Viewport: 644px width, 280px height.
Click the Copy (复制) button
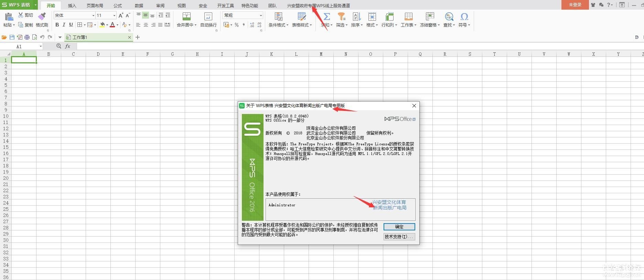coord(25,25)
